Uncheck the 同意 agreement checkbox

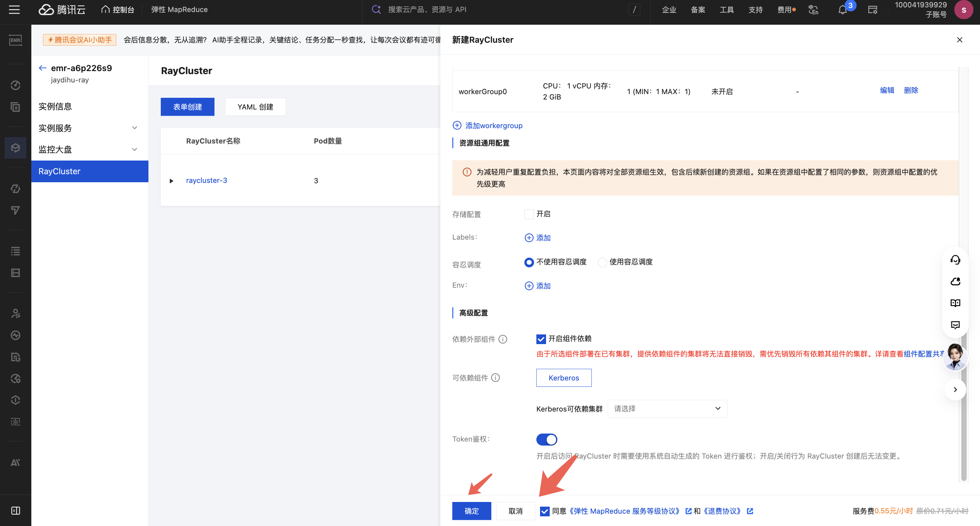[545, 511]
